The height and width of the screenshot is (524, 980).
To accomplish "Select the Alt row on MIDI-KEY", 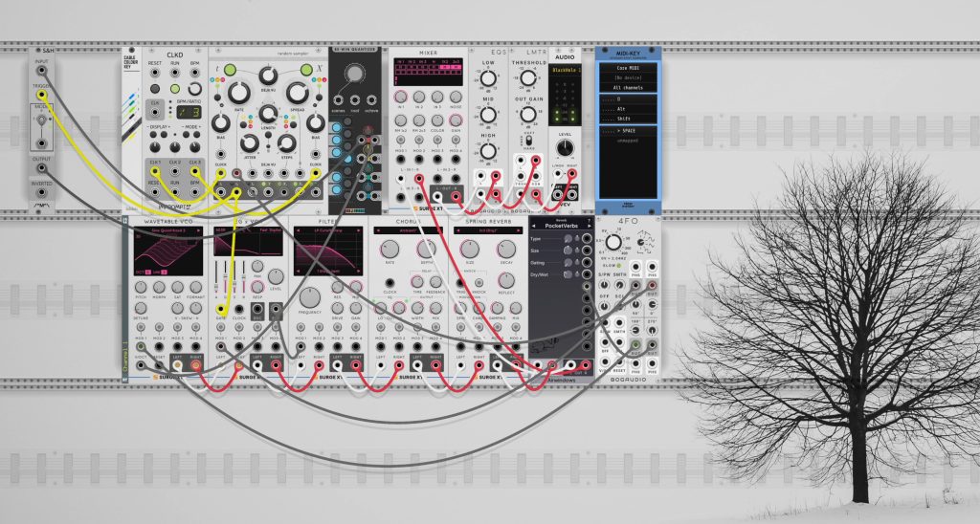I will pyautogui.click(x=628, y=109).
